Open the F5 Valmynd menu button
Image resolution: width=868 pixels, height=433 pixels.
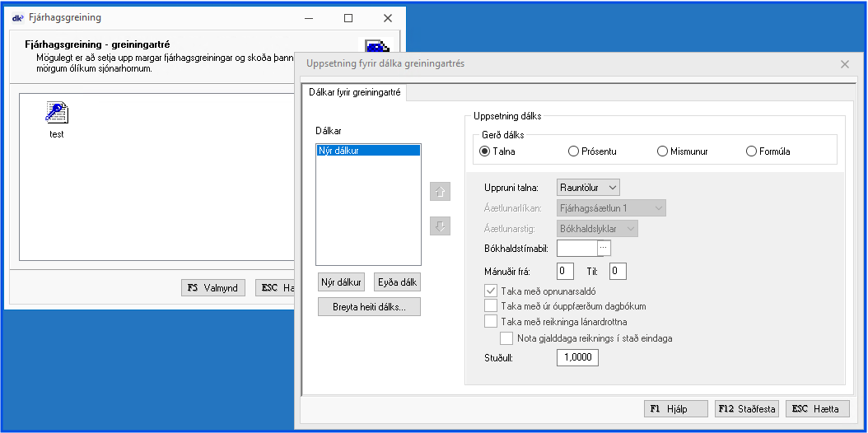(x=212, y=288)
